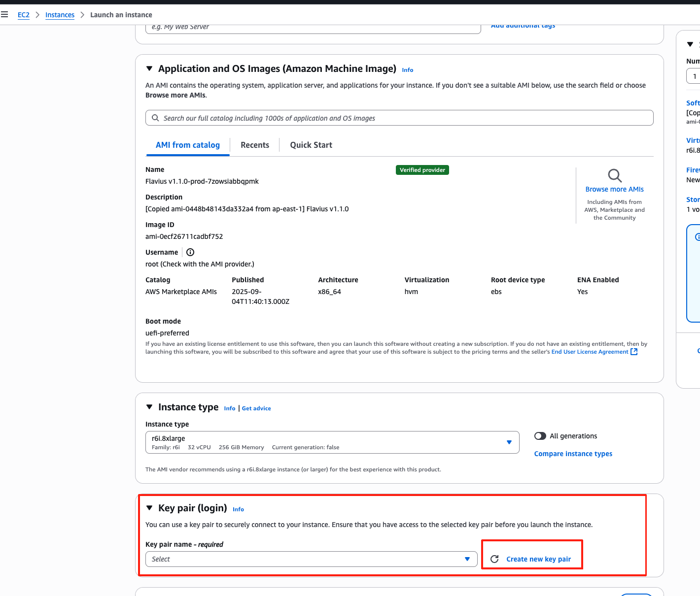Open the hamburger navigation menu
Image resolution: width=700 pixels, height=596 pixels.
[4, 15]
